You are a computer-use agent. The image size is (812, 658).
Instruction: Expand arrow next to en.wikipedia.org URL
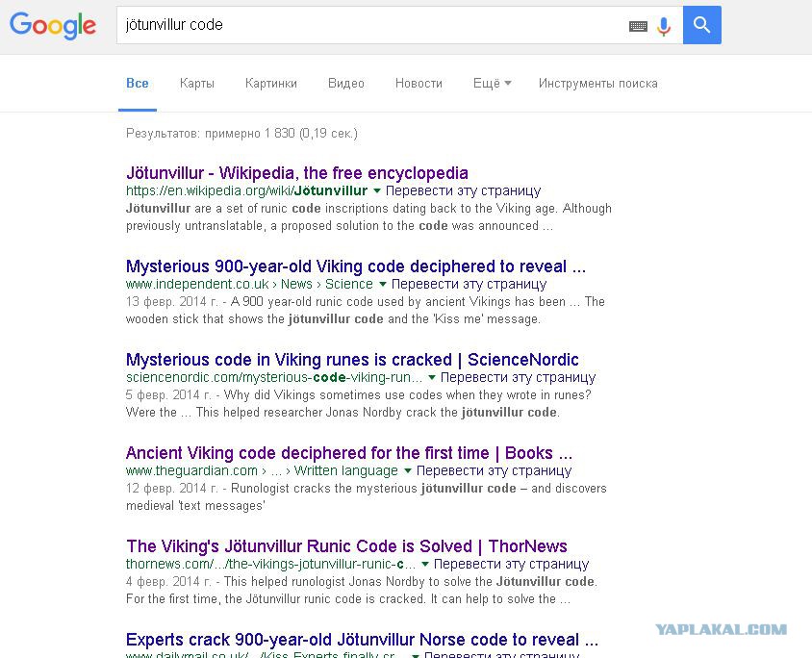(x=377, y=191)
